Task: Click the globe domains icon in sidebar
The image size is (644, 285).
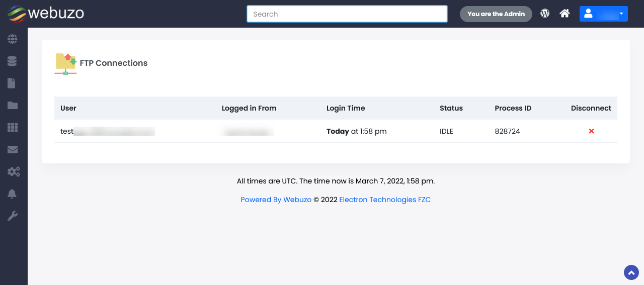Action: pos(13,39)
